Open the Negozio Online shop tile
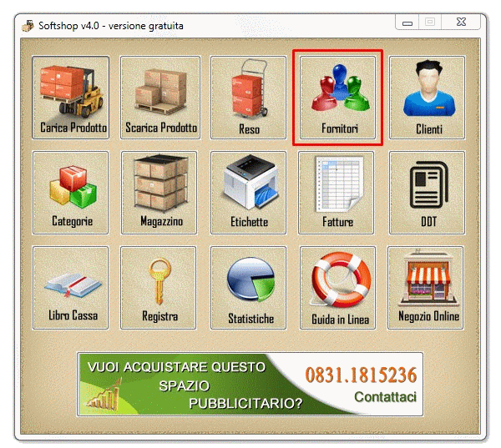This screenshot has height=448, width=501. [426, 288]
